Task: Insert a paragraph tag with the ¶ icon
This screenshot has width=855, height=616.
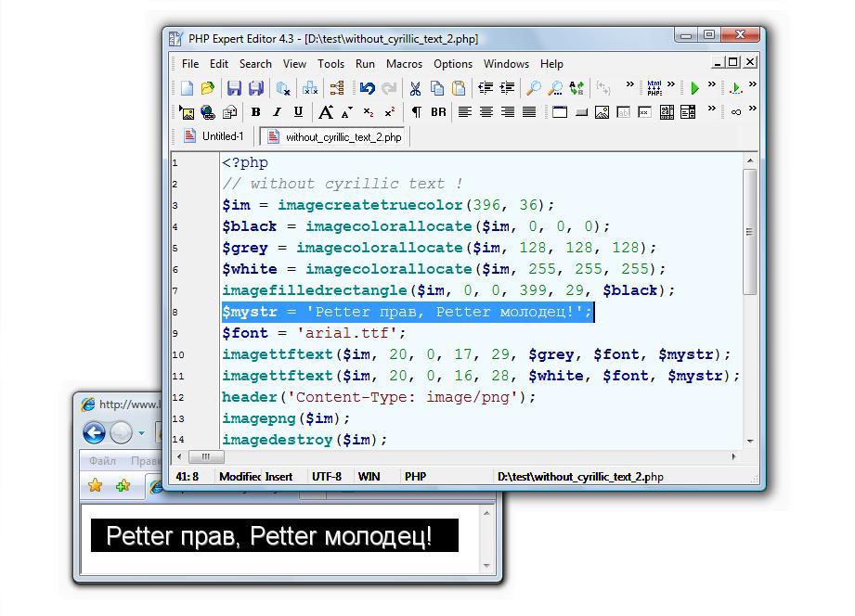Action: (416, 112)
